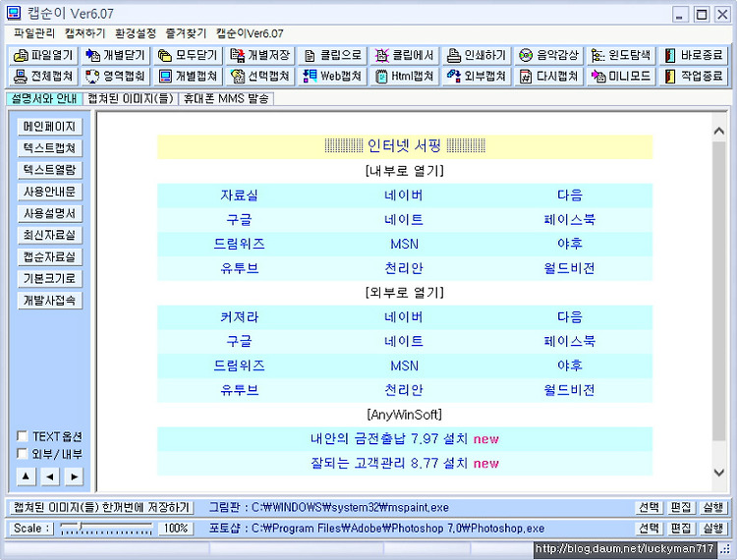Click the Web캡쳐 button
Screen dimensions: 737x560
(333, 76)
